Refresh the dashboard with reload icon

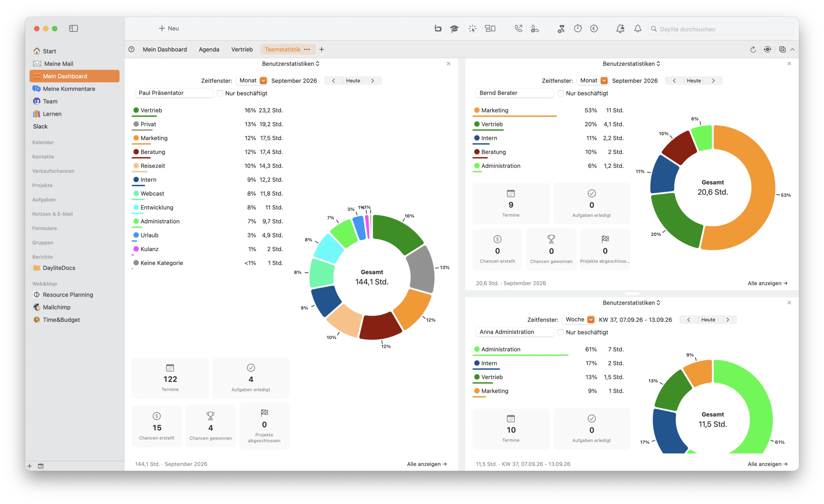[753, 50]
